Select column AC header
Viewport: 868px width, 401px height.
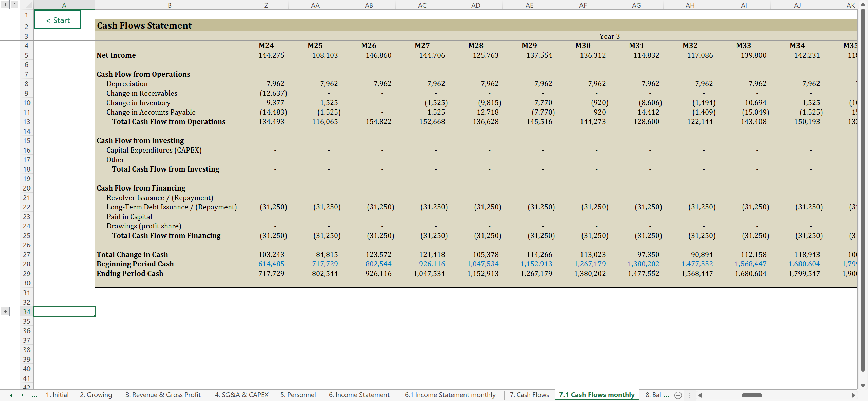[x=422, y=5]
